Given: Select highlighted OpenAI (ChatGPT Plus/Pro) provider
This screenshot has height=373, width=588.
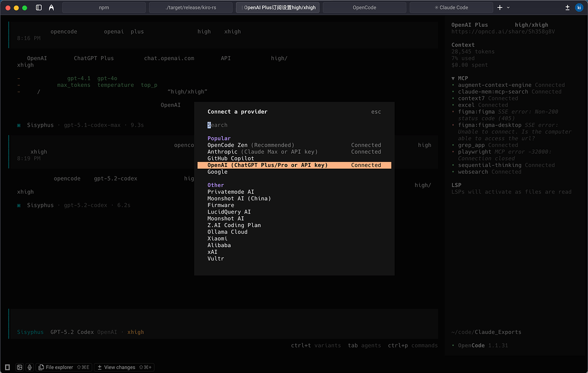Looking at the screenshot, I should [x=294, y=165].
